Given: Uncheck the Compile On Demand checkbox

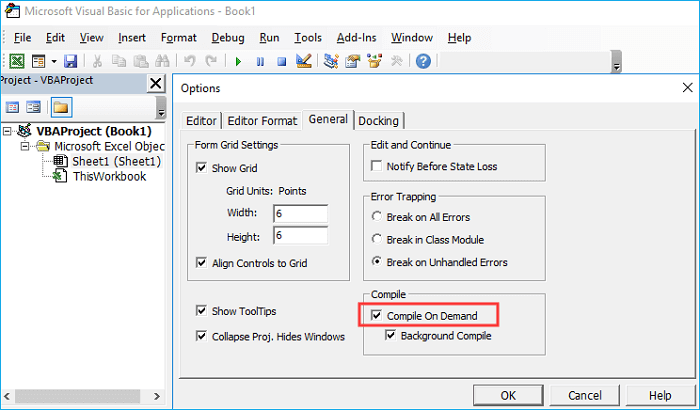Looking at the screenshot, I should tap(376, 315).
